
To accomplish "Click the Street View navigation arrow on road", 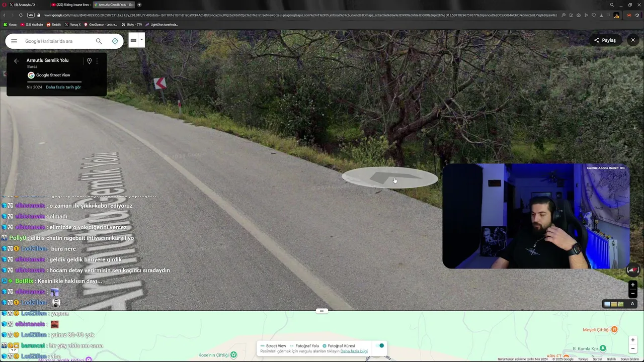I will pyautogui.click(x=390, y=178).
